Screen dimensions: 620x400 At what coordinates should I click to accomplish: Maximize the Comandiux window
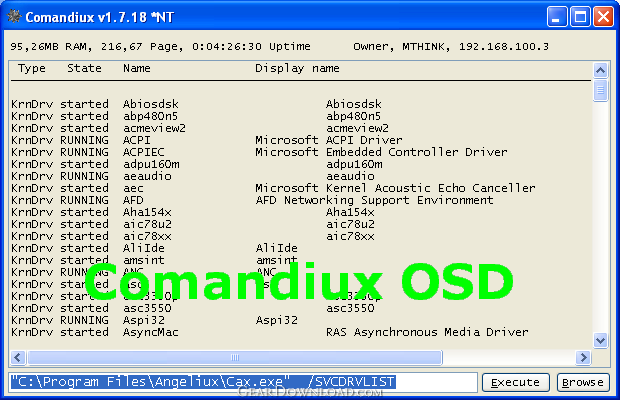coord(580,17)
